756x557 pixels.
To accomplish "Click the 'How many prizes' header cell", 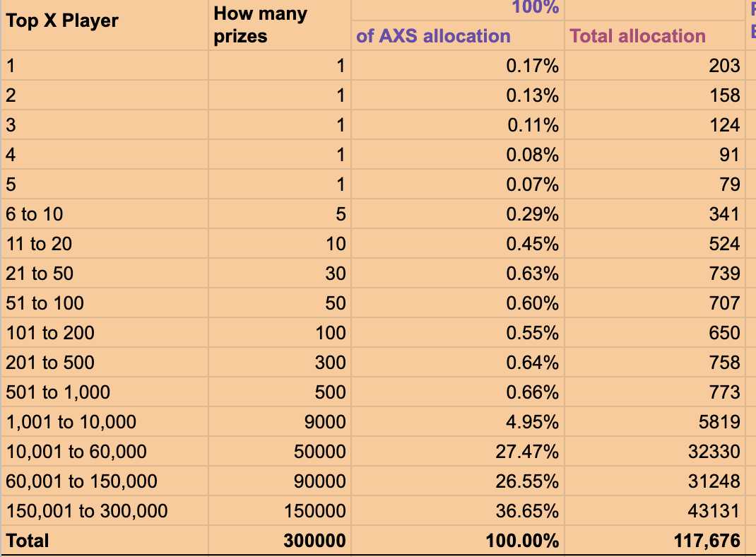I will [280, 25].
